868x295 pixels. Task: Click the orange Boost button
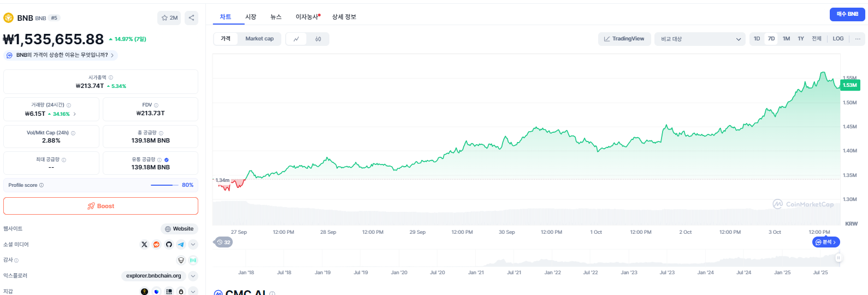click(x=101, y=206)
